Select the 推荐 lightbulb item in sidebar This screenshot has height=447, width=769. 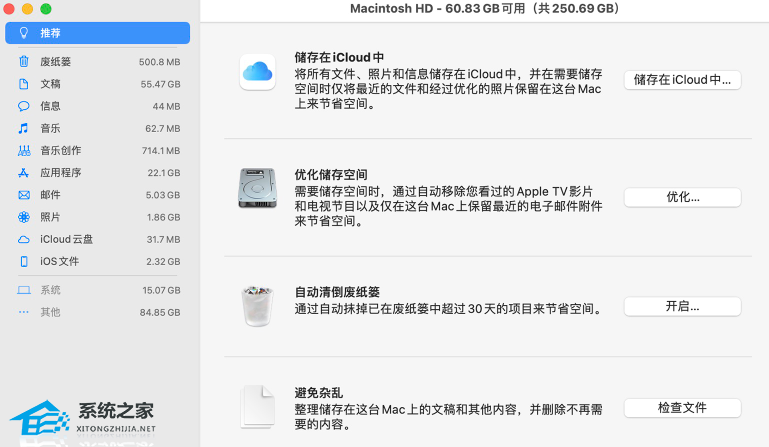tap(97, 33)
